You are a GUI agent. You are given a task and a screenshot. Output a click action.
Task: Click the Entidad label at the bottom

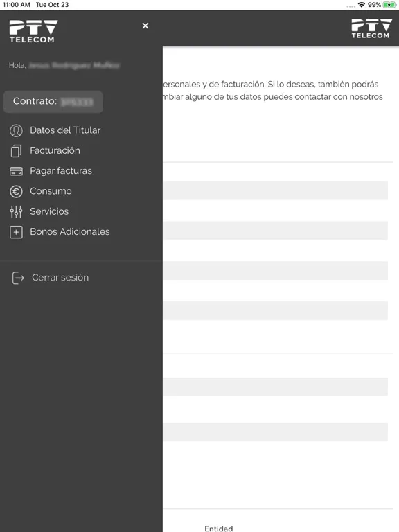pyautogui.click(x=218, y=529)
